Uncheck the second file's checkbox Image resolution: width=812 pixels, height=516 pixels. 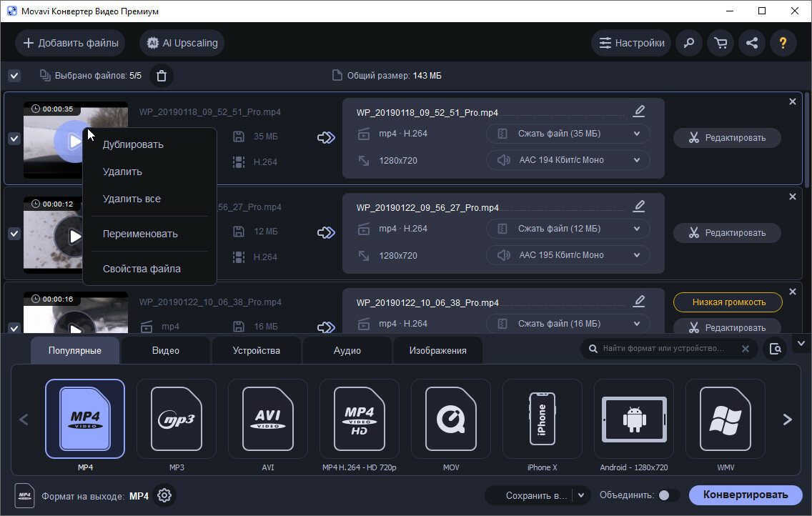point(14,234)
